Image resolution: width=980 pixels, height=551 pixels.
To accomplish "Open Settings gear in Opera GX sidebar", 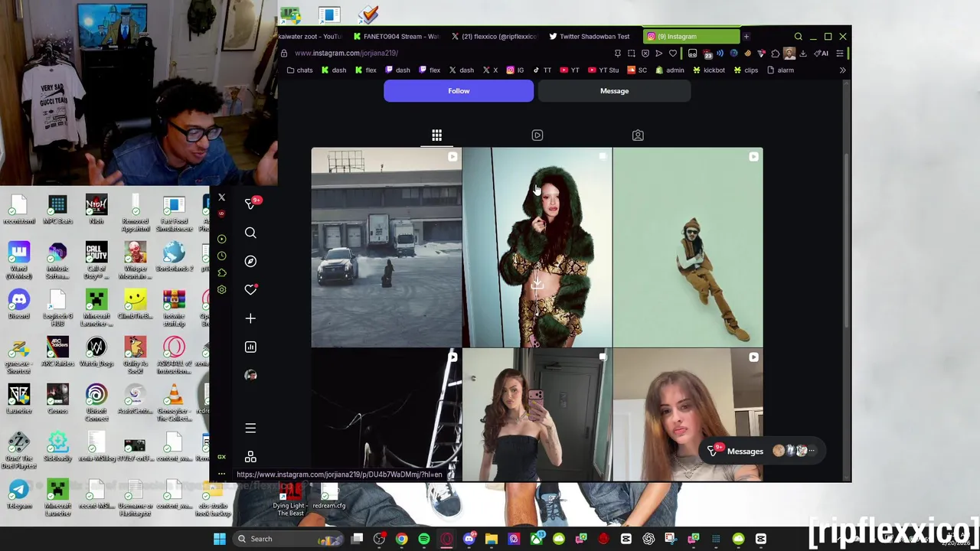I will click(x=221, y=289).
